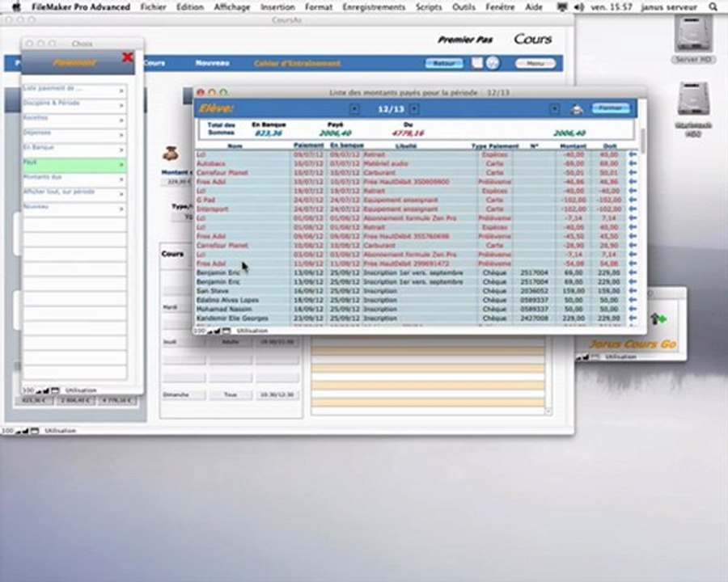The image size is (728, 582).
Task: Click Matériel audio label in Autobacs row
Action: coord(385,163)
